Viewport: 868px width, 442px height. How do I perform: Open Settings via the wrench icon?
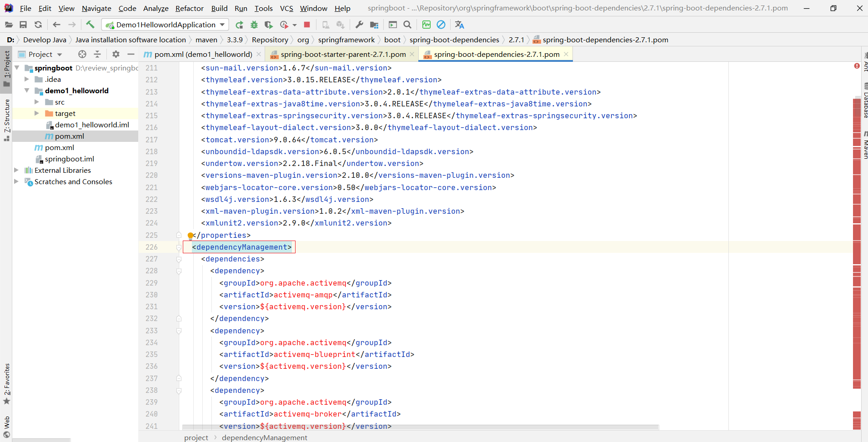point(359,25)
